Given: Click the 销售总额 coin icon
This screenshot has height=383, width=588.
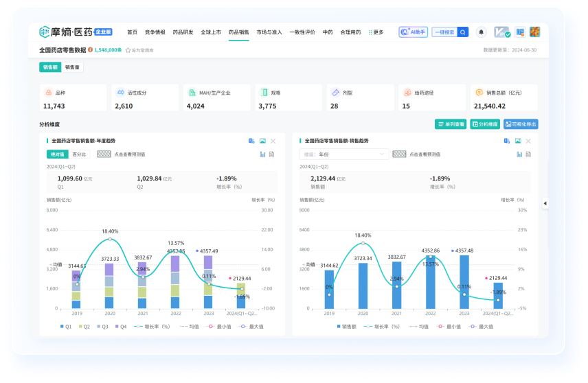Looking at the screenshot, I should 479,93.
